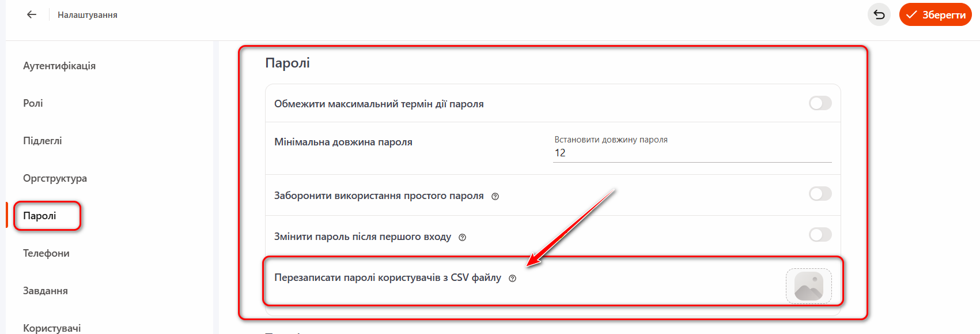Click help icon beside CSV password overwrite
The image size is (980, 334).
[512, 278]
